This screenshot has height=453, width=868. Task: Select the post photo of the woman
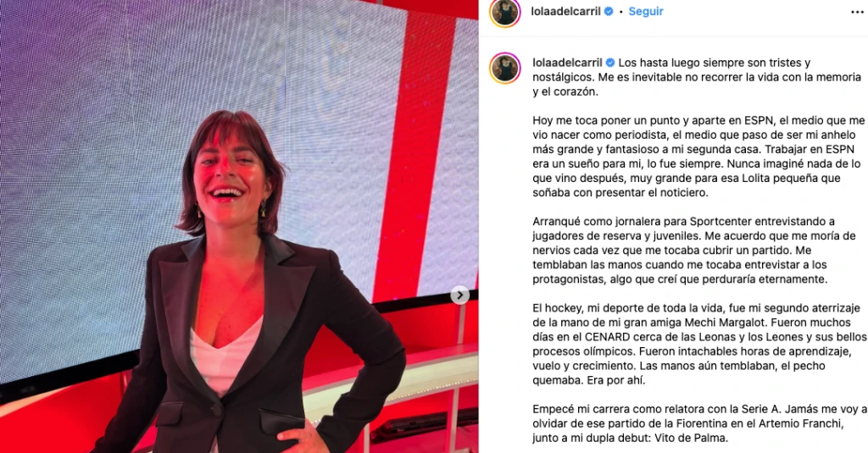[x=239, y=227]
